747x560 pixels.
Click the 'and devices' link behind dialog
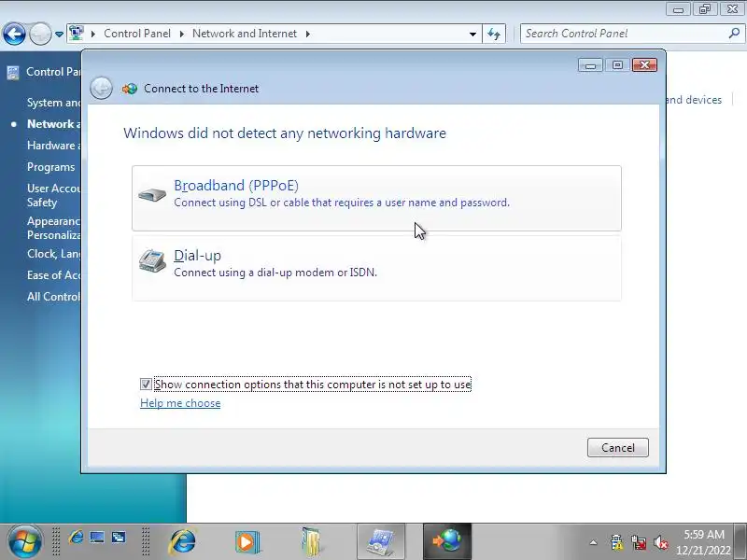pyautogui.click(x=694, y=100)
